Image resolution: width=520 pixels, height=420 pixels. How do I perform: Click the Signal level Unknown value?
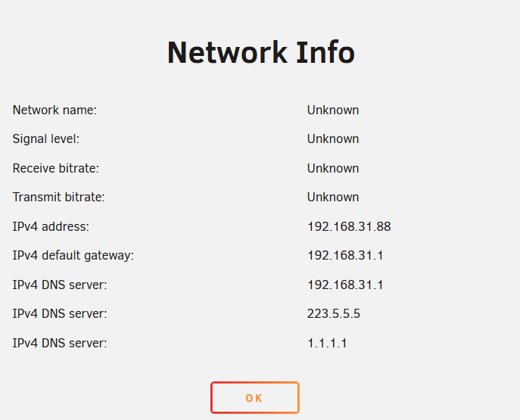pos(333,139)
